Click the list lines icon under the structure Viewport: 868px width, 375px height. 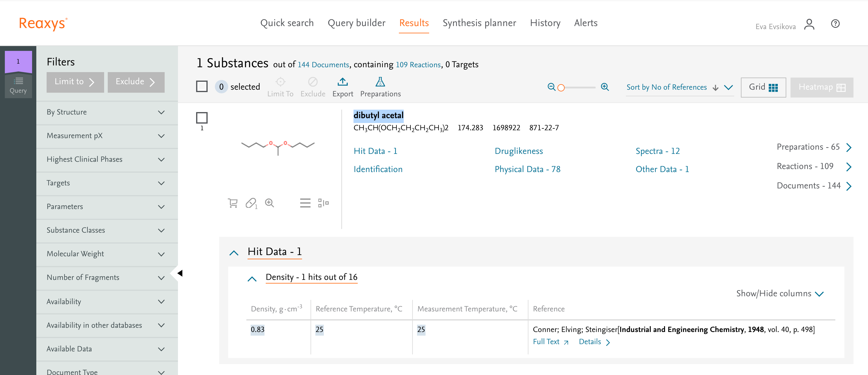[x=305, y=203]
